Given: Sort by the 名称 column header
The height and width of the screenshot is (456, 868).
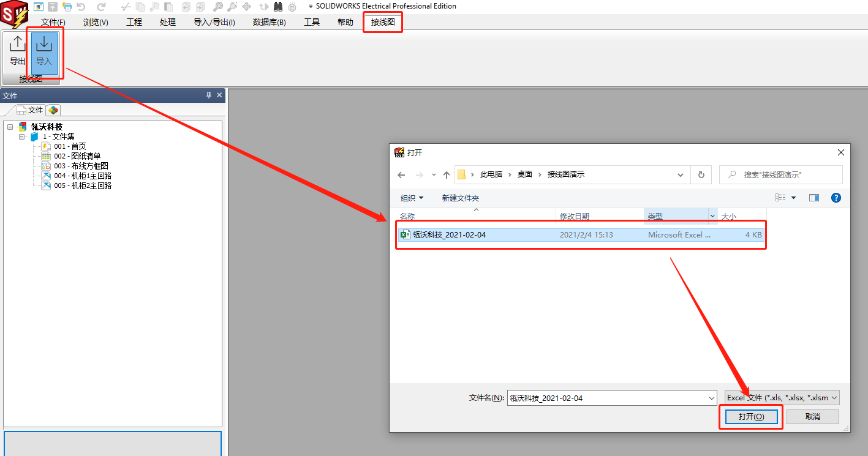Looking at the screenshot, I should tap(407, 216).
